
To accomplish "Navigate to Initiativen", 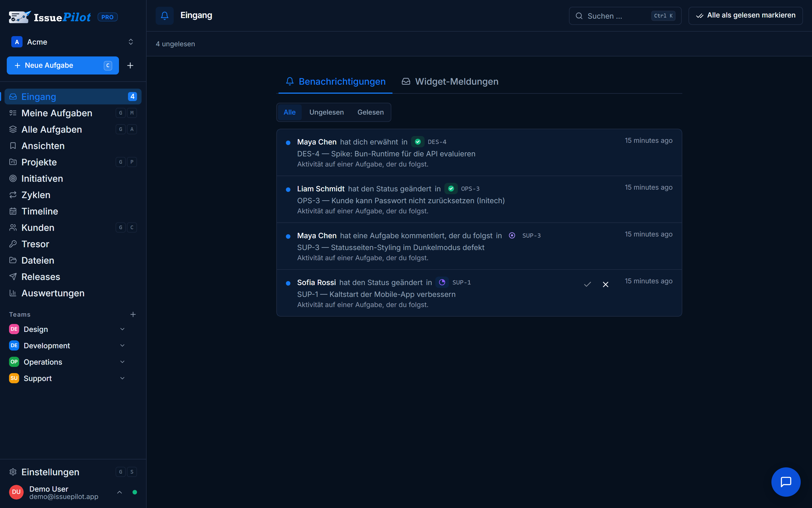I will (x=73, y=178).
